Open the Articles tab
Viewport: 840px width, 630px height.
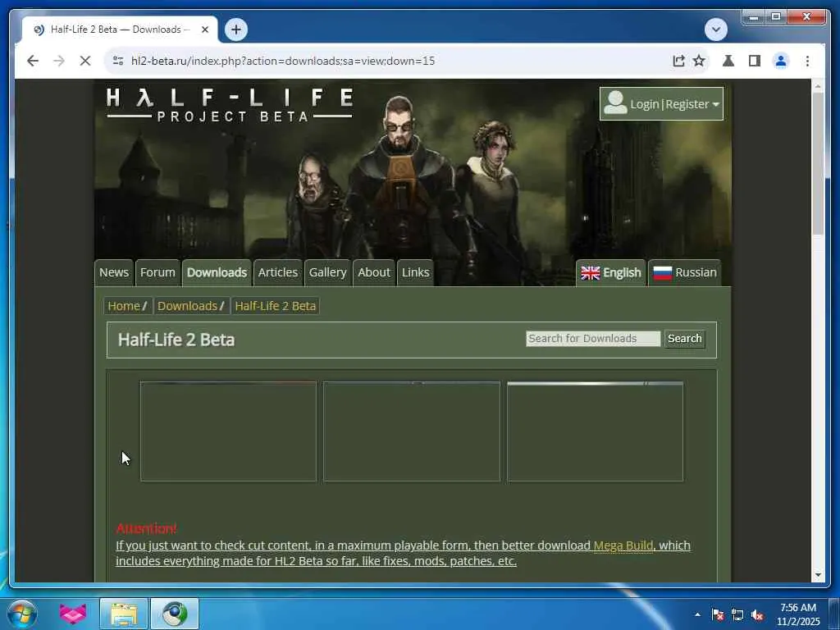click(277, 272)
